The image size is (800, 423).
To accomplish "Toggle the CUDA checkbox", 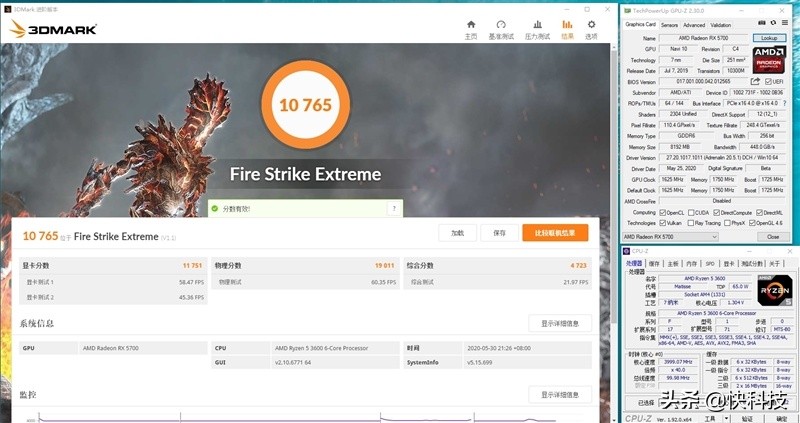I will click(691, 212).
